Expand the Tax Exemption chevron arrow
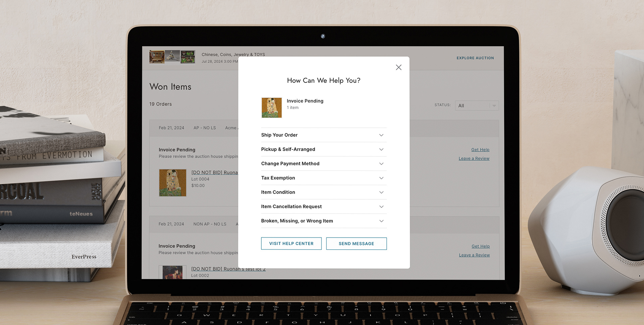This screenshot has height=325, width=644. pyautogui.click(x=381, y=178)
